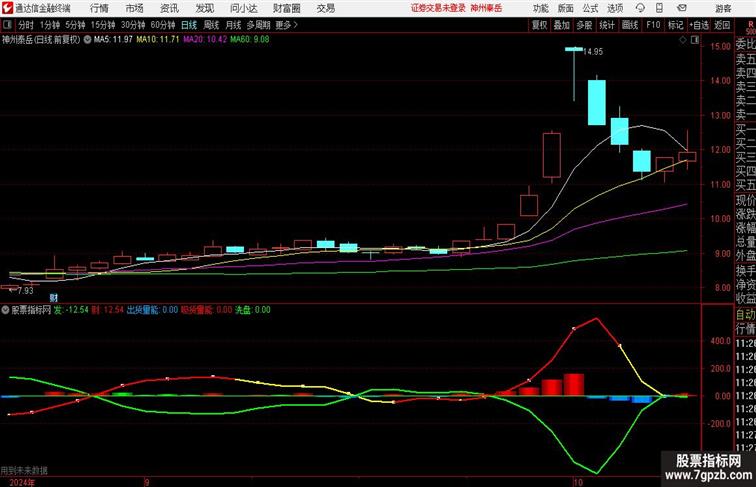The image size is (756, 487).
Task: Click the MA5: 11.97 indicator value
Action: 113,40
